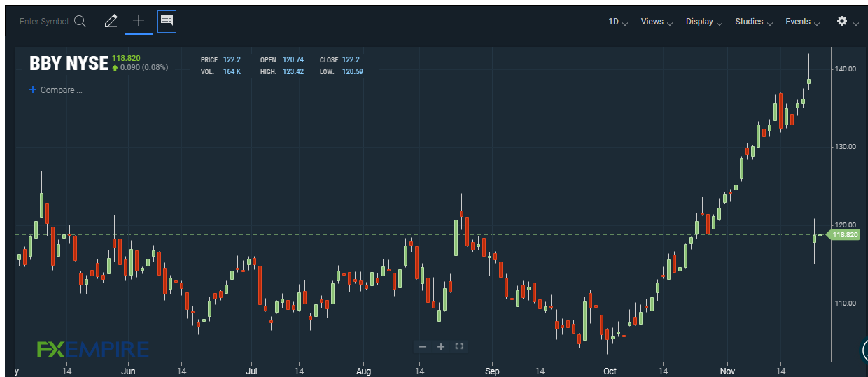Click the 140.00 price axis label
This screenshot has height=377, width=868.
tap(846, 69)
